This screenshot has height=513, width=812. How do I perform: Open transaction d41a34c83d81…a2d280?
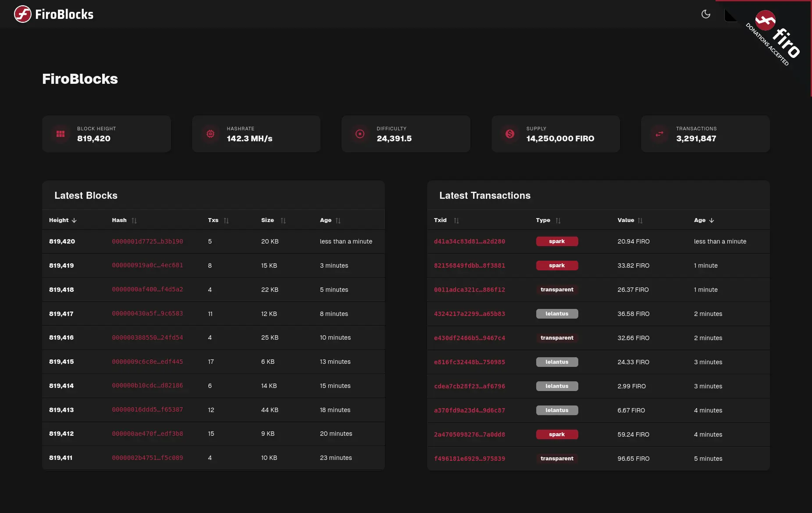coord(470,241)
